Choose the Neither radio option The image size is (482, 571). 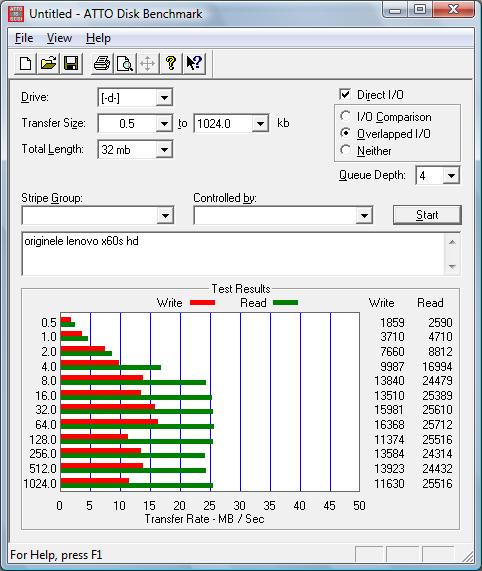tap(345, 150)
